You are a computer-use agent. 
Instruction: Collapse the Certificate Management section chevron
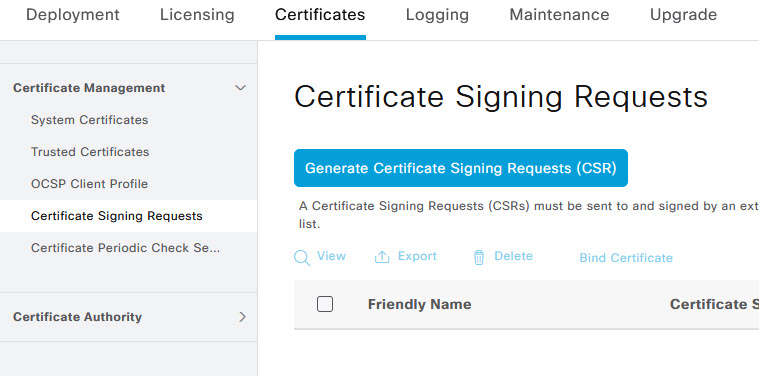coord(240,88)
